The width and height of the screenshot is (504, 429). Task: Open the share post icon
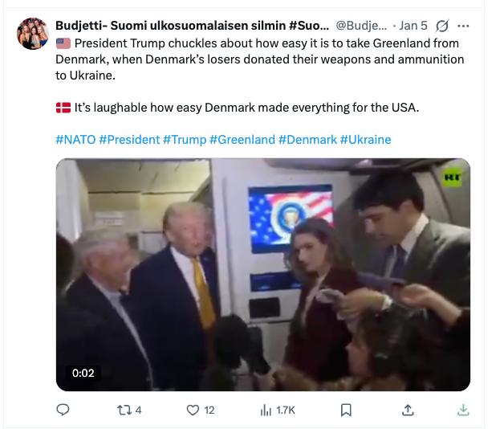pos(408,410)
